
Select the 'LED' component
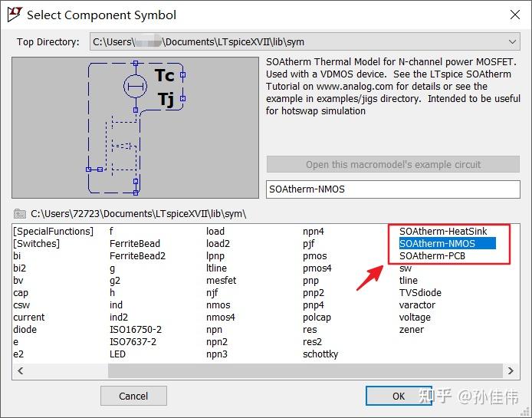pyautogui.click(x=118, y=354)
